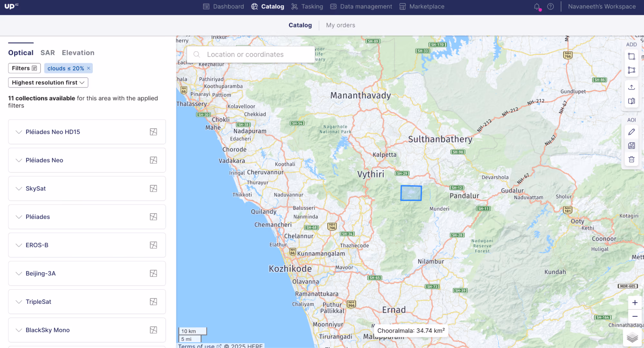Select the draw rectangle AOI tool
Viewport: 644px width, 348px height.
(631, 56)
